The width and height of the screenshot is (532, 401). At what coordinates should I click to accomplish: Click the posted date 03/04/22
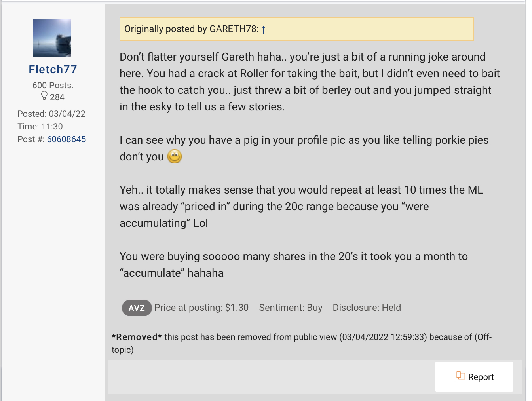click(67, 114)
